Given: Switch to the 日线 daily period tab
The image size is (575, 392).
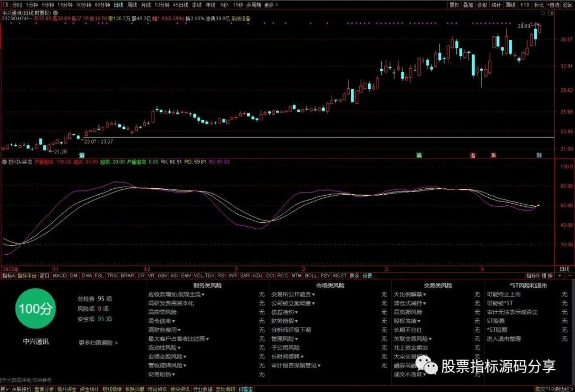Looking at the screenshot, I should 118,5.
